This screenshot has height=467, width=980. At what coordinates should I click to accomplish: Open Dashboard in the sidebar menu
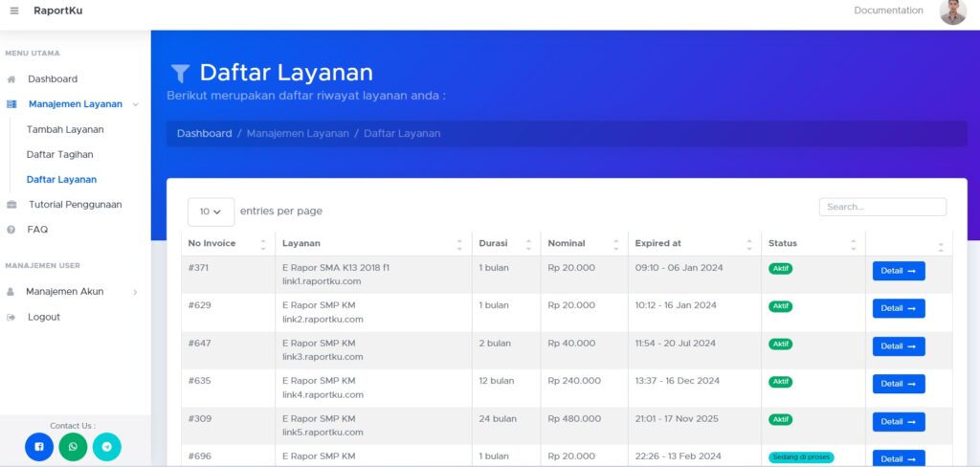click(53, 79)
